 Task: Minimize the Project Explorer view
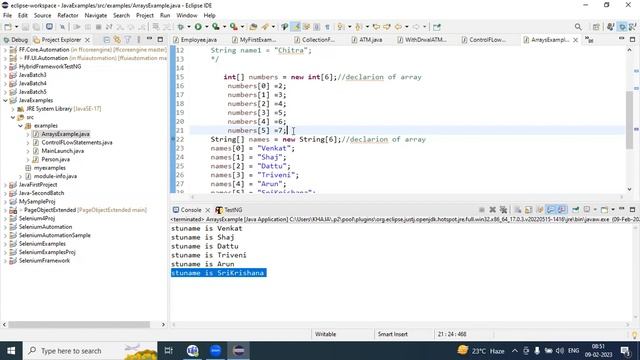click(149, 39)
